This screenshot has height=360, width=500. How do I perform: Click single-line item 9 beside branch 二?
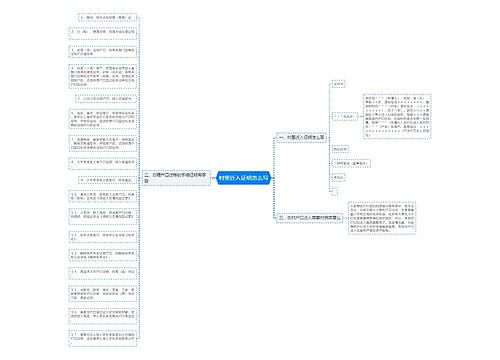(107, 180)
